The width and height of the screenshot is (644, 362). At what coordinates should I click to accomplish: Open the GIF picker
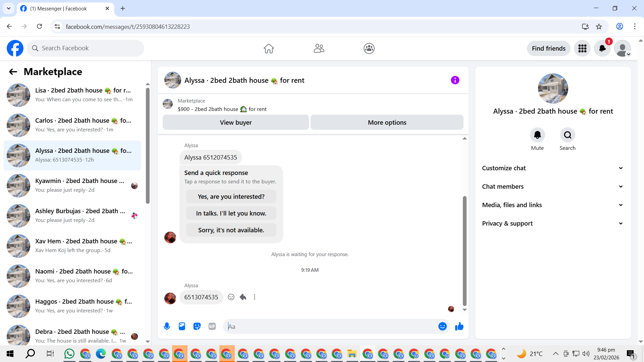212,326
